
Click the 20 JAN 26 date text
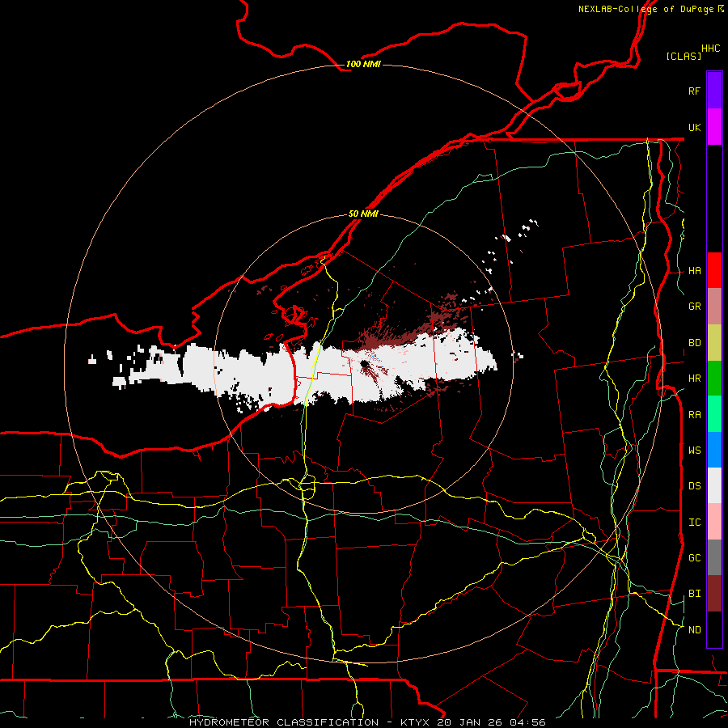coord(470,722)
